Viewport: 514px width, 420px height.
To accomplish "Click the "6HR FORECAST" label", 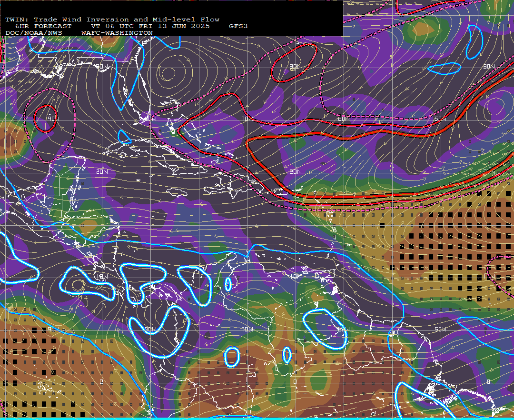I will pyautogui.click(x=43, y=26).
